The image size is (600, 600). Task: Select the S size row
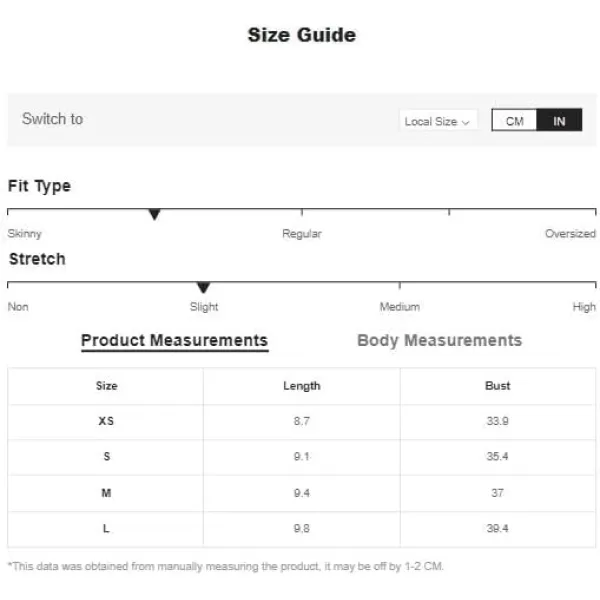302,457
